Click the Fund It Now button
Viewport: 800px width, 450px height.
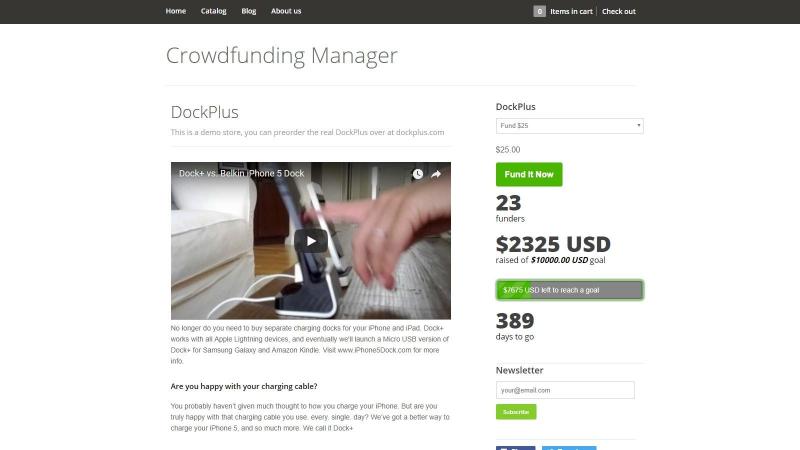click(529, 174)
